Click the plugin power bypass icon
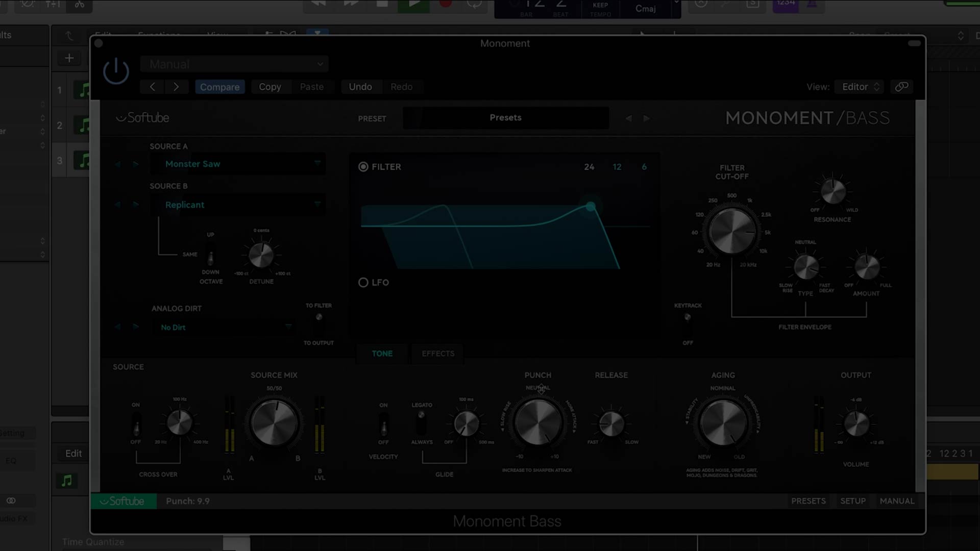The image size is (980, 551). pos(116,71)
